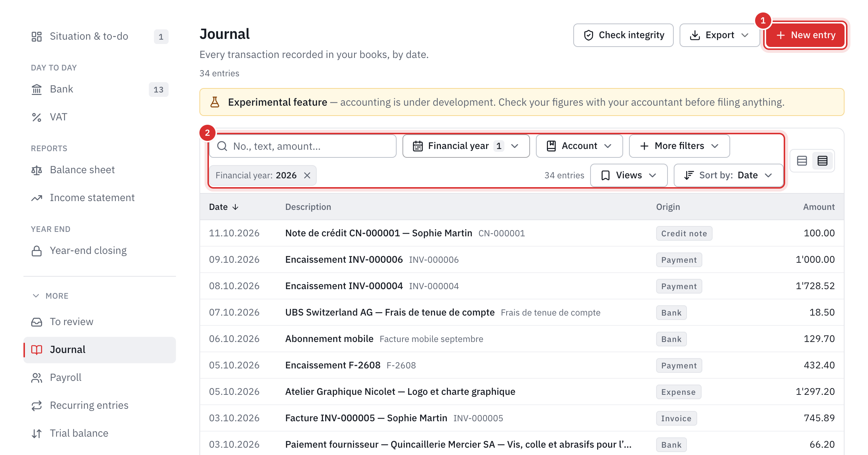Sort by Date column header
This screenshot has width=868, height=455.
click(224, 207)
